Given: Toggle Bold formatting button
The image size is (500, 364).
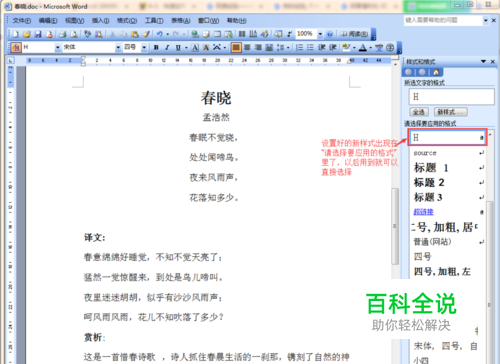Looking at the screenshot, I should pos(156,48).
